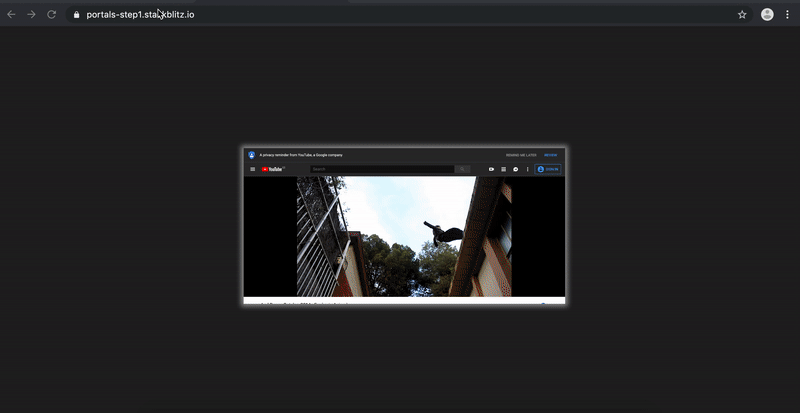Open the Chrome profile avatar
Screen dimensions: 800x413
click(x=767, y=14)
